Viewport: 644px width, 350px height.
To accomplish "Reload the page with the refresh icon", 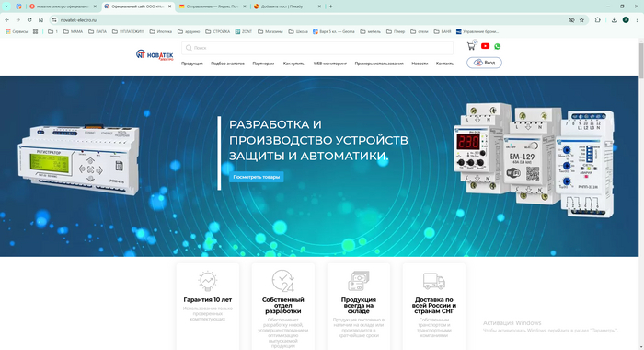I will pyautogui.click(x=29, y=19).
